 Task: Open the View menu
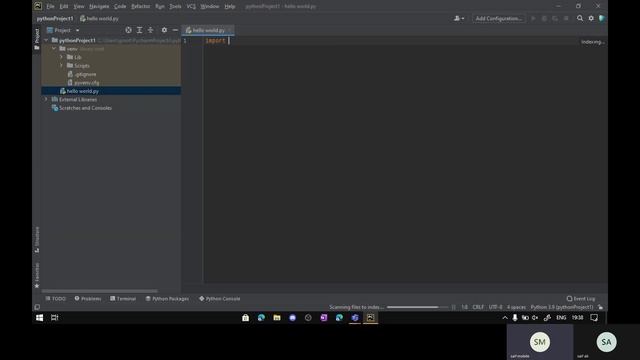click(78, 6)
